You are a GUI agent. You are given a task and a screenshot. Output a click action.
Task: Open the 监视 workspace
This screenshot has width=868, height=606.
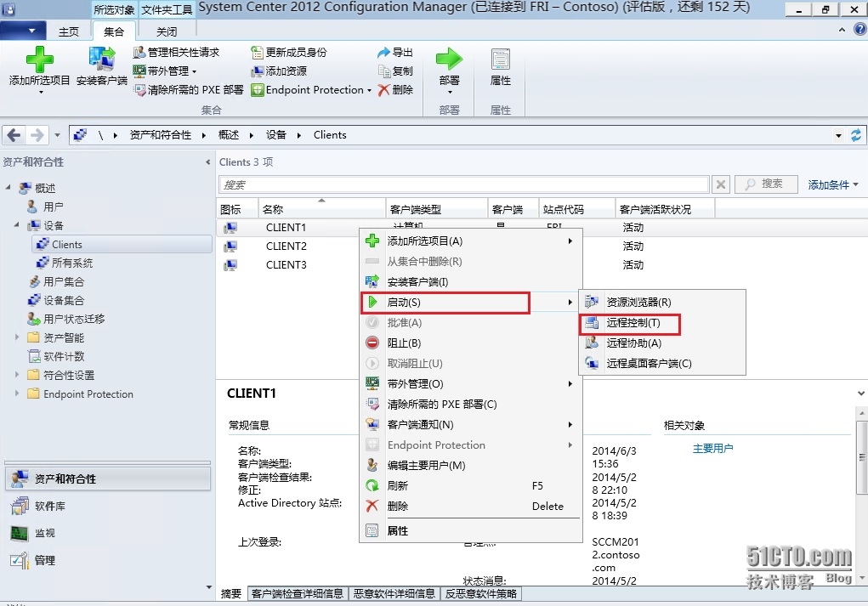[x=108, y=533]
